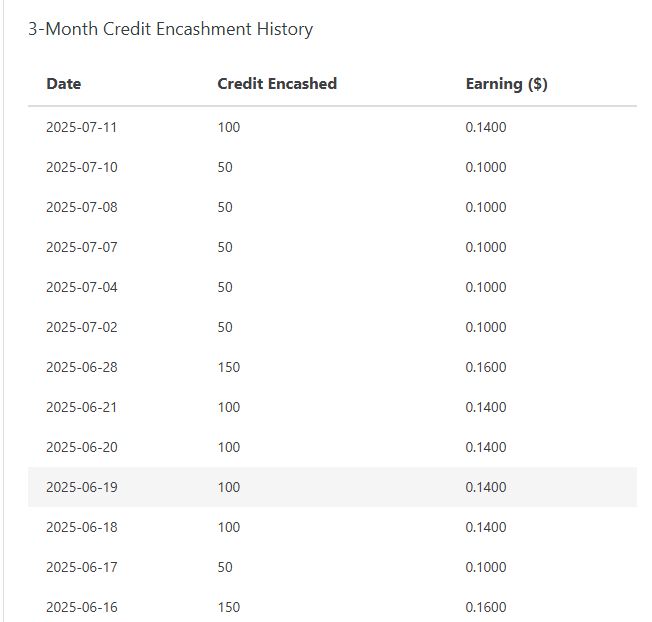Click the 2025-06-28 date cell

(x=81, y=367)
